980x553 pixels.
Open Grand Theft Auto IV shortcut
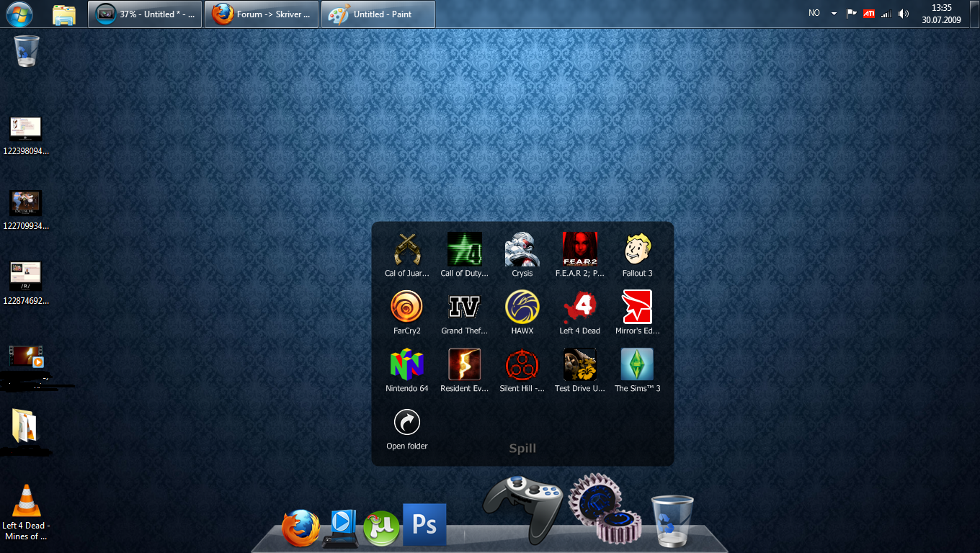465,307
